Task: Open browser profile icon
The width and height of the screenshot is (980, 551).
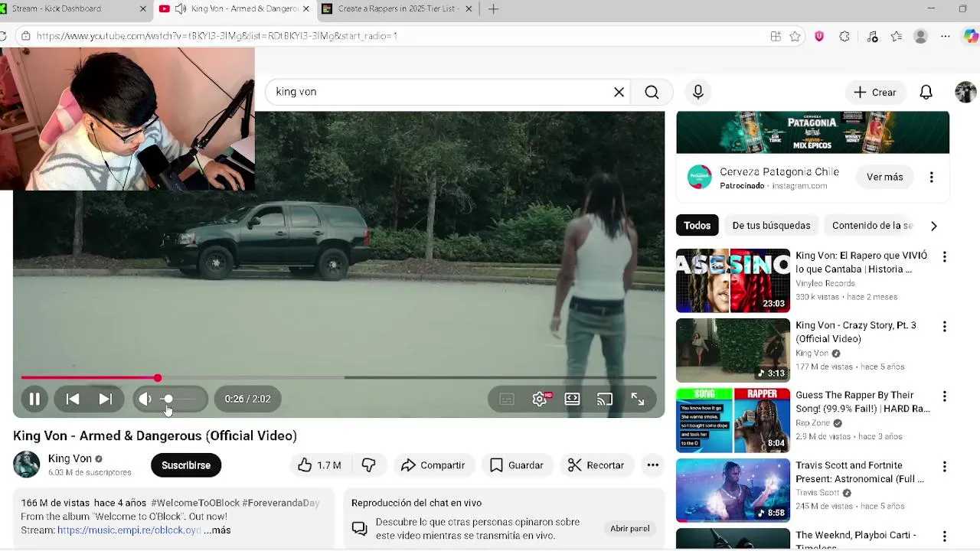Action: pos(921,36)
